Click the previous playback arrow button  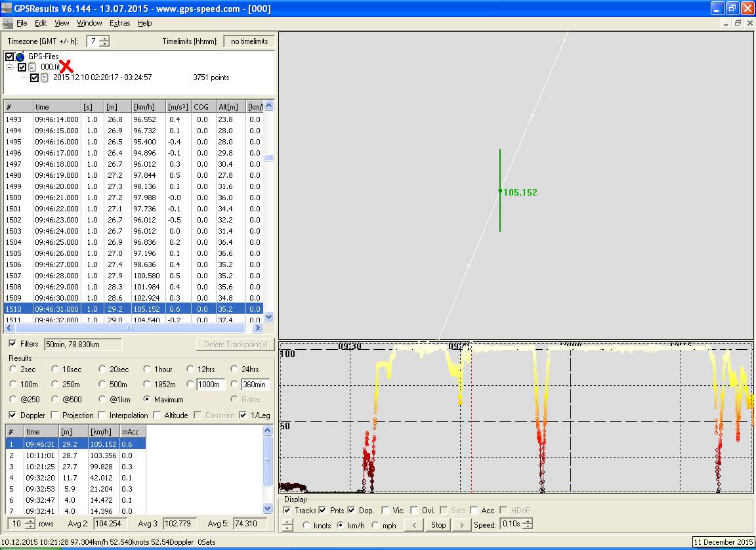point(413,525)
